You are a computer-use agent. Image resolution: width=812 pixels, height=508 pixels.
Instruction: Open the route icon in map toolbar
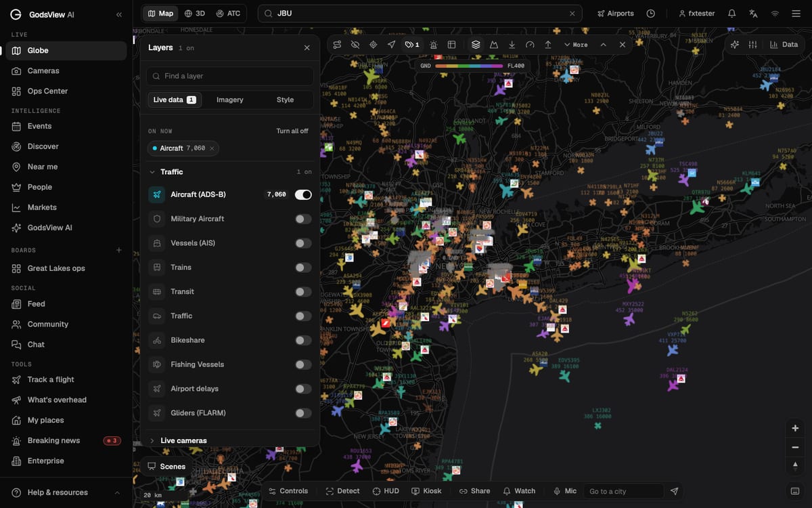pos(337,45)
